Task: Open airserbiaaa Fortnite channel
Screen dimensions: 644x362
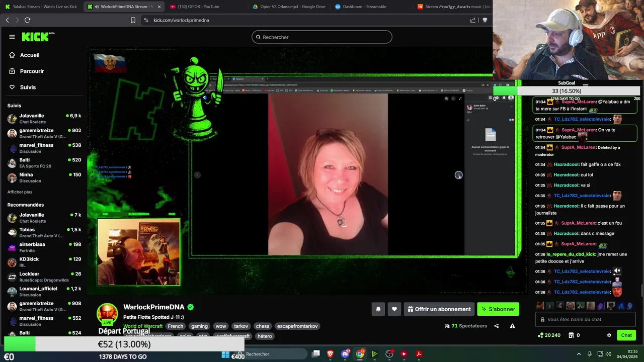Action: (x=44, y=247)
